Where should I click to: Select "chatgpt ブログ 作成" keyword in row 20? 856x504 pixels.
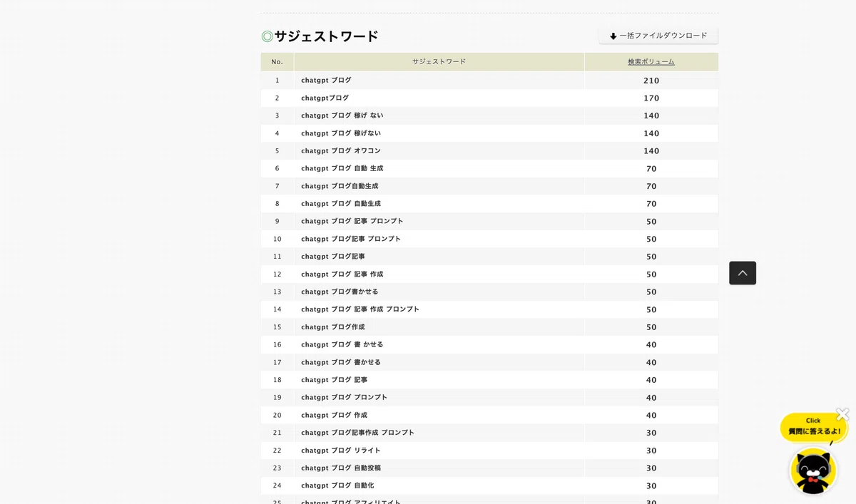point(334,415)
